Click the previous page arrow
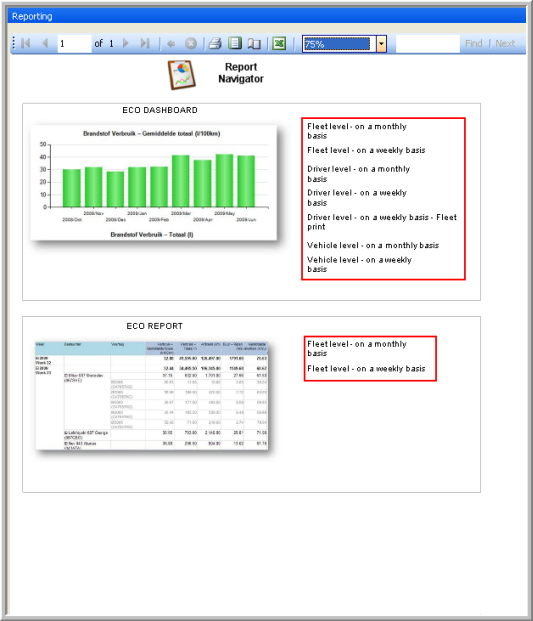The image size is (533, 621). 45,43
